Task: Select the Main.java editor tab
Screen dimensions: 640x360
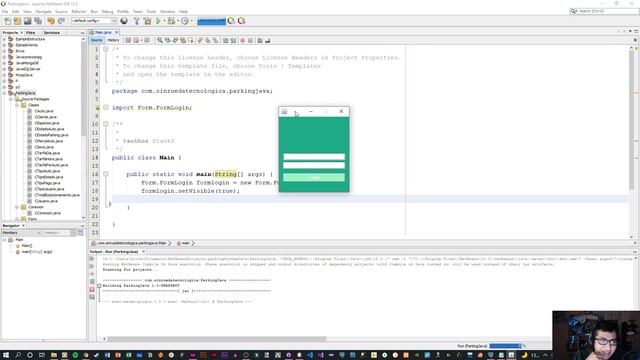Action: point(103,32)
